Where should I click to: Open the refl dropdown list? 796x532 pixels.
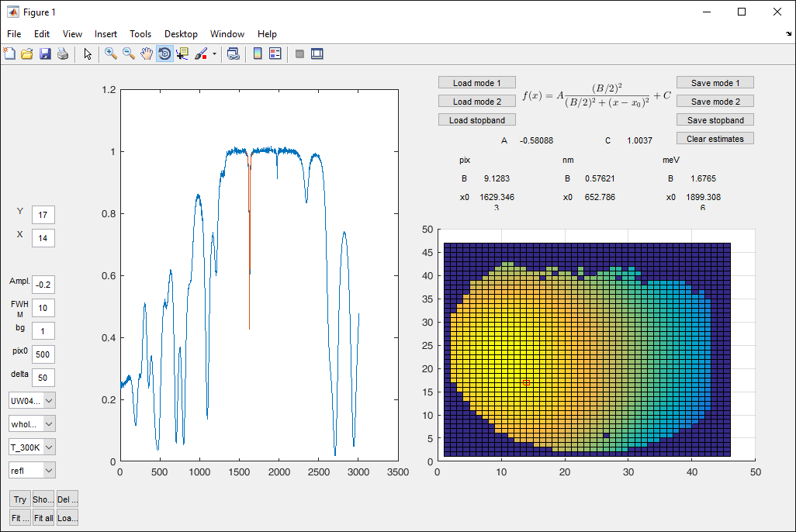[x=50, y=470]
